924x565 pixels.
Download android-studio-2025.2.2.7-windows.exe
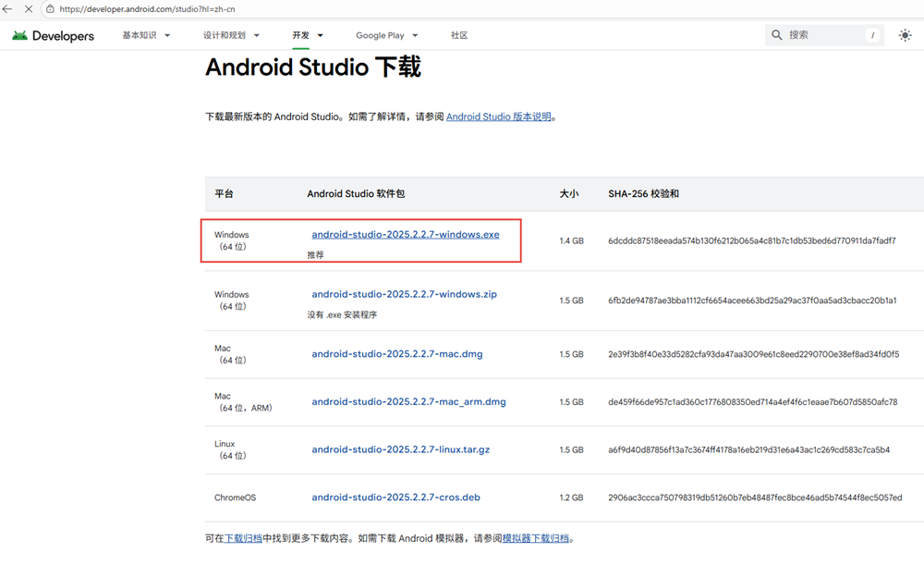[x=405, y=235]
